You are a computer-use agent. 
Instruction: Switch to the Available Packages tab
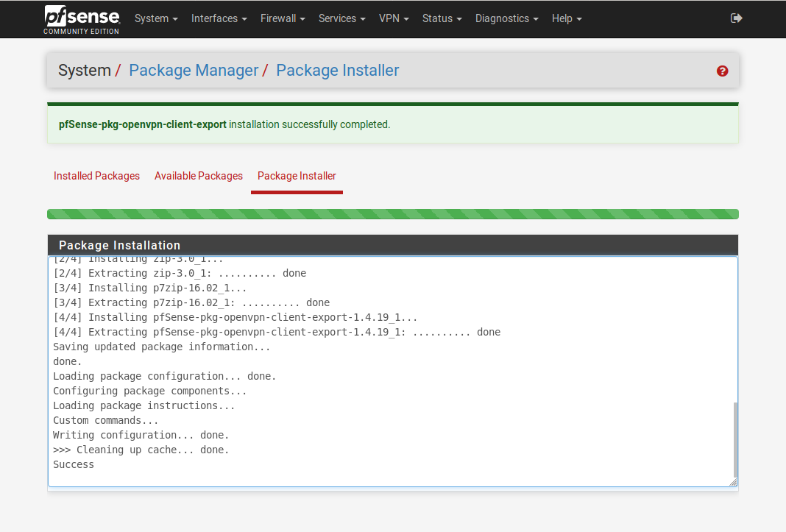pyautogui.click(x=199, y=176)
